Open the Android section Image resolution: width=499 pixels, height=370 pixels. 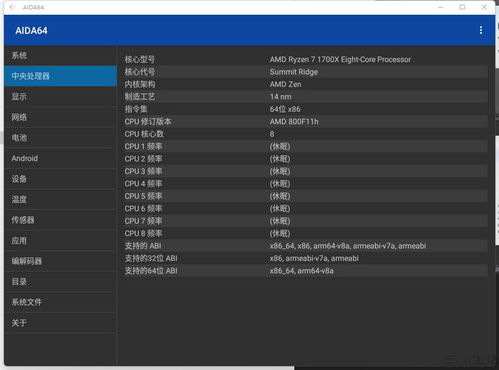tap(61, 158)
